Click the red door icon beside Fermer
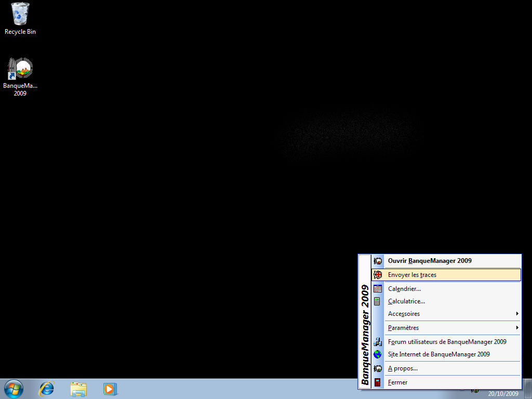532x399 pixels. click(x=378, y=382)
